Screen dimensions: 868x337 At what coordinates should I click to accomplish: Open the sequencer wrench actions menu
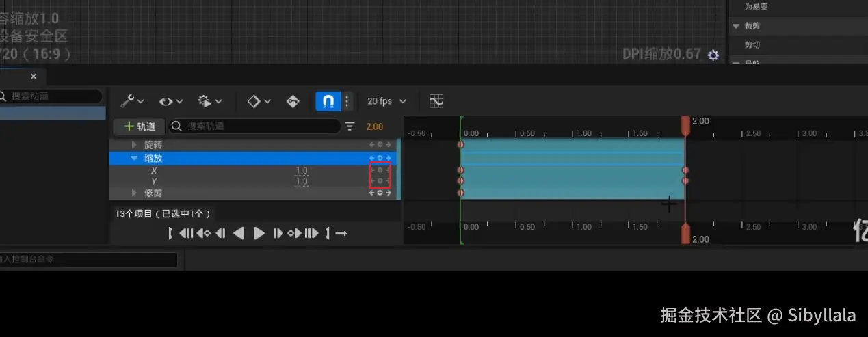pyautogui.click(x=132, y=101)
